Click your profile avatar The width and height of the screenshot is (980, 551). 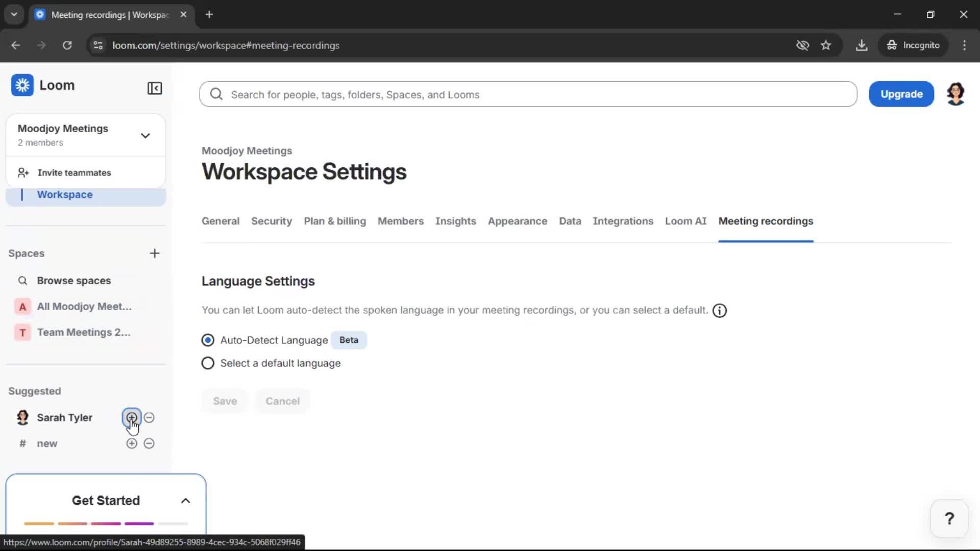[x=955, y=93]
